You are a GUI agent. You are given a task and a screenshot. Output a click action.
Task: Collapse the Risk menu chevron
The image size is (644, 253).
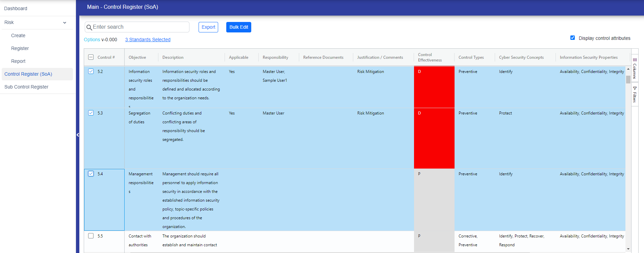(65, 23)
